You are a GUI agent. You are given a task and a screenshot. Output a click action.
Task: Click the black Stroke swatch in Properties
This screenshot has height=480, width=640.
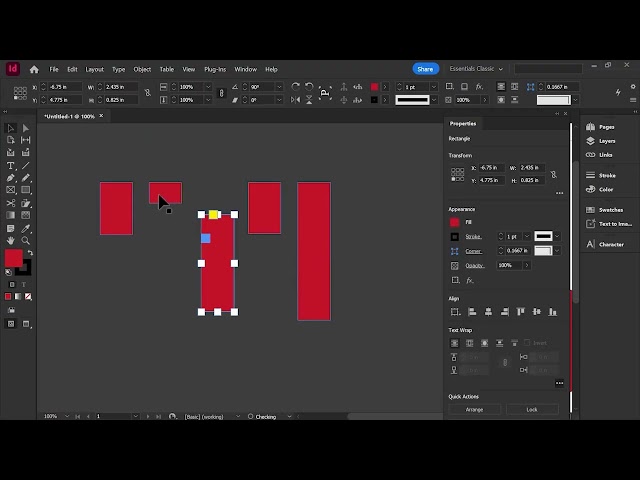point(454,236)
